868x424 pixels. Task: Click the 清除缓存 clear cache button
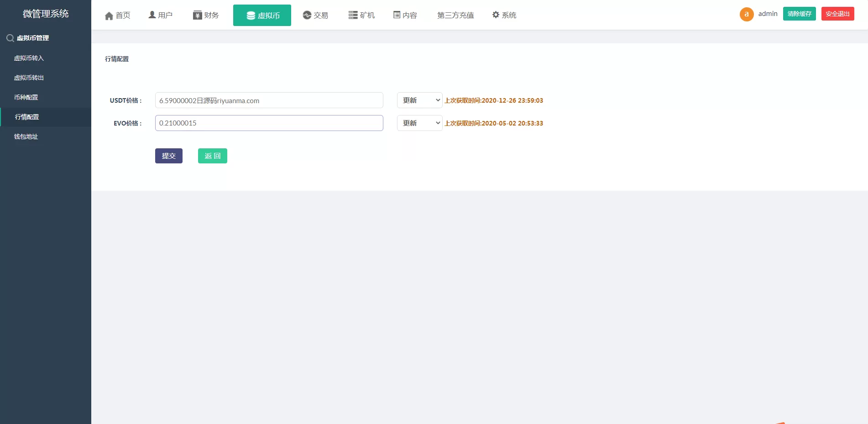point(799,14)
